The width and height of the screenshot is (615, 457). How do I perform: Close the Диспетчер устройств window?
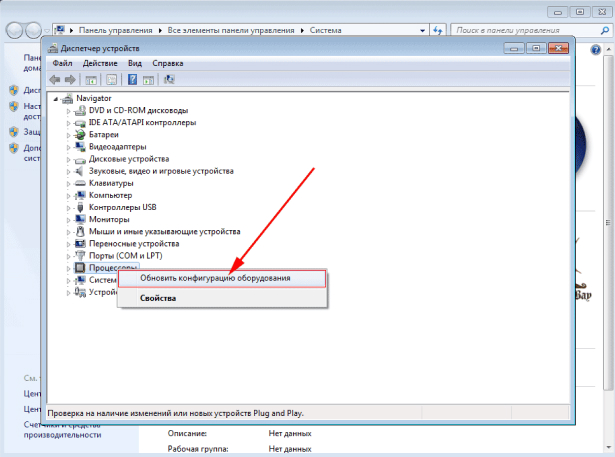(558, 49)
